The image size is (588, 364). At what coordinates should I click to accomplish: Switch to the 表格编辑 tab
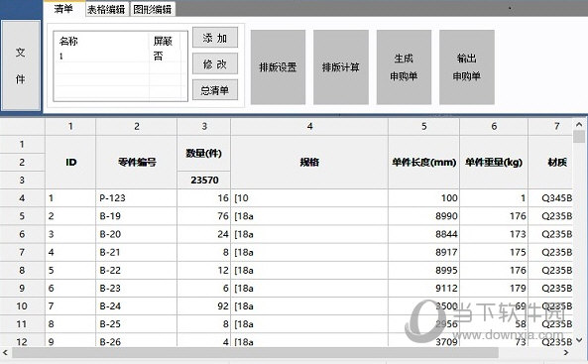[x=106, y=9]
